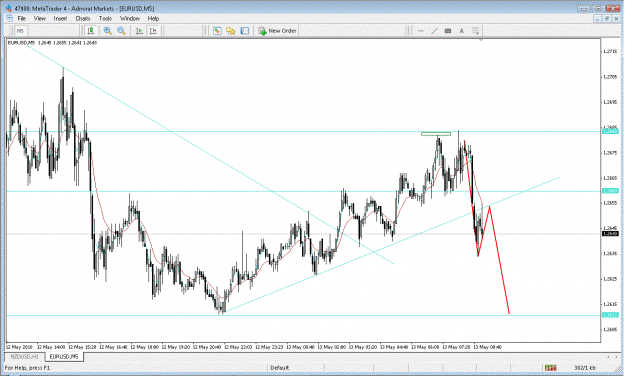Click the connection status bars icon
The width and height of the screenshot is (625, 376).
(550, 368)
